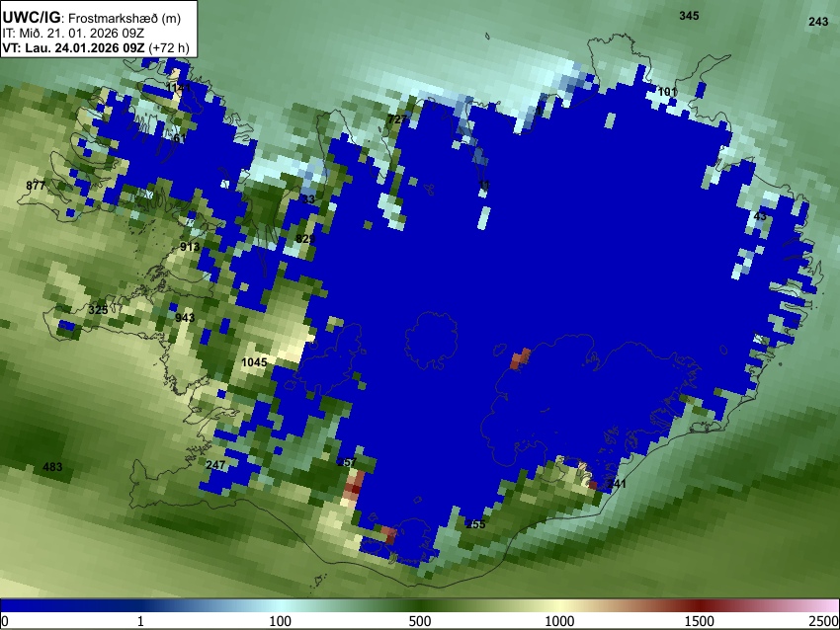Click the map value 33
840x630 pixels.
[x=308, y=199]
